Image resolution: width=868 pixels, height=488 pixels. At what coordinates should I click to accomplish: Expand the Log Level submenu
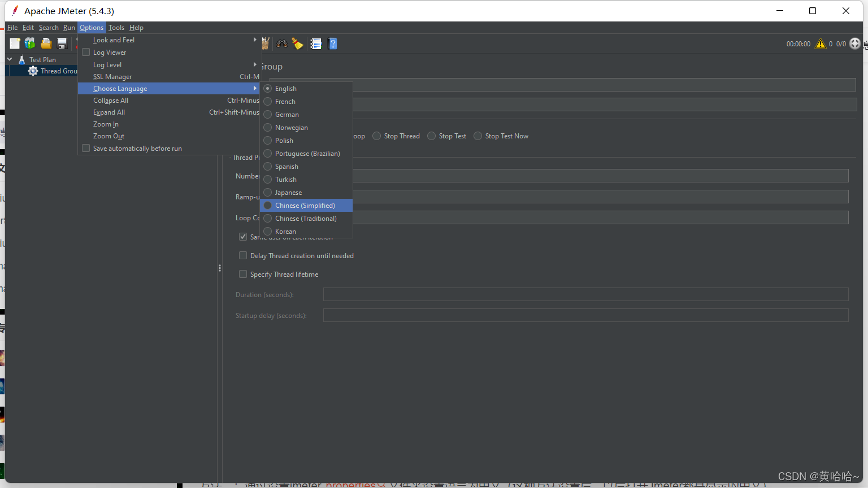[x=169, y=64]
